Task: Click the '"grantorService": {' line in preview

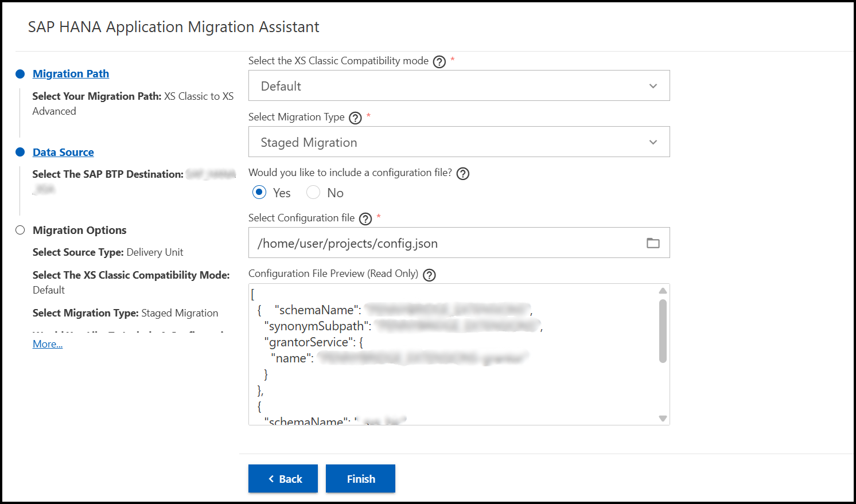Action: (313, 342)
